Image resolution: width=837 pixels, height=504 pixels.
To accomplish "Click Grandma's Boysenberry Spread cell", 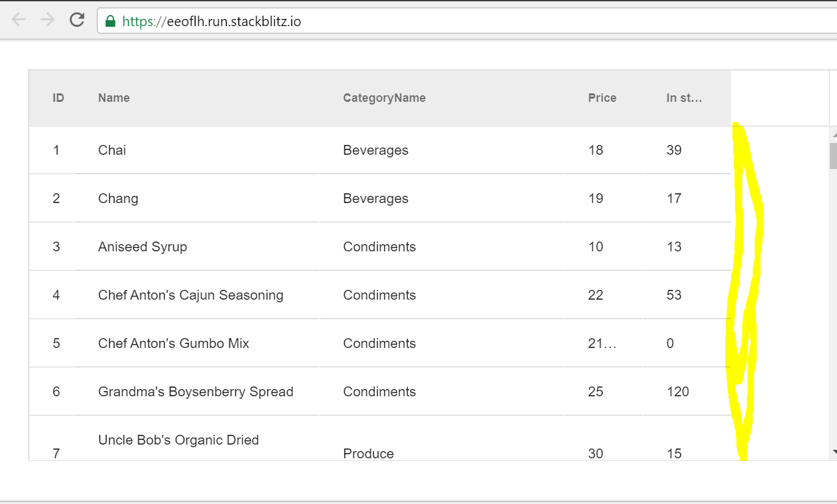I will point(195,392).
